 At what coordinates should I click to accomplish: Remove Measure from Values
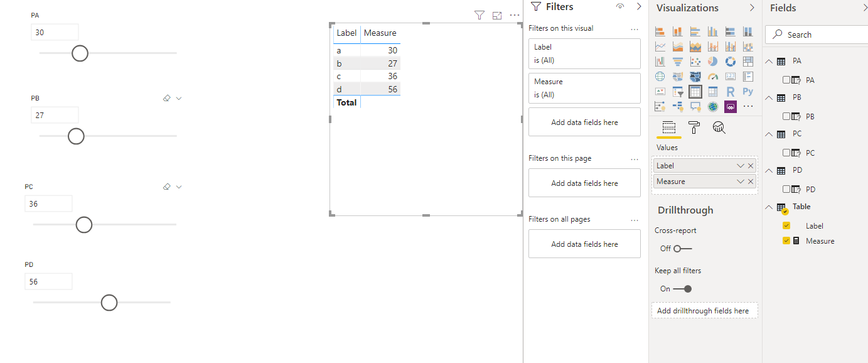(751, 181)
